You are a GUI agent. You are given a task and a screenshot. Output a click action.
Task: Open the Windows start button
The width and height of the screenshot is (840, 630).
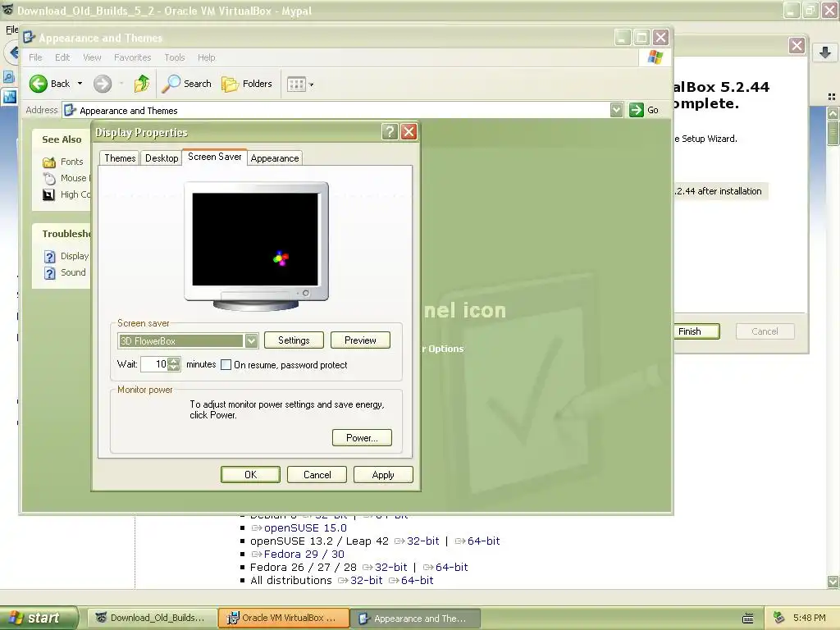(x=39, y=618)
